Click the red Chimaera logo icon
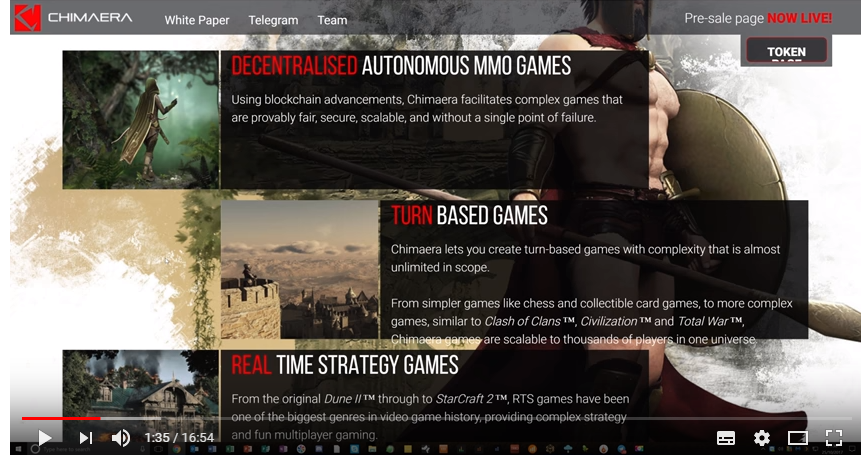This screenshot has height=455, width=861. (x=27, y=18)
